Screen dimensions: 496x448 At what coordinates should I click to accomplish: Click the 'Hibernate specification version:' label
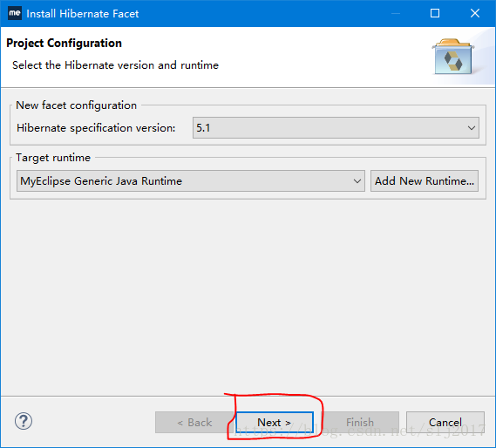tap(96, 128)
